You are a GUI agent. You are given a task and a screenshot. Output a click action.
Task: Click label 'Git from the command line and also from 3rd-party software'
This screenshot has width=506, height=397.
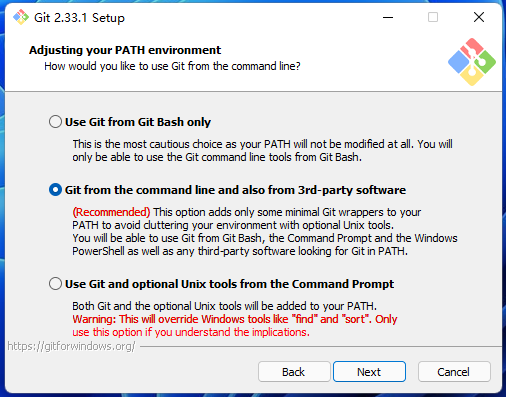(x=235, y=190)
